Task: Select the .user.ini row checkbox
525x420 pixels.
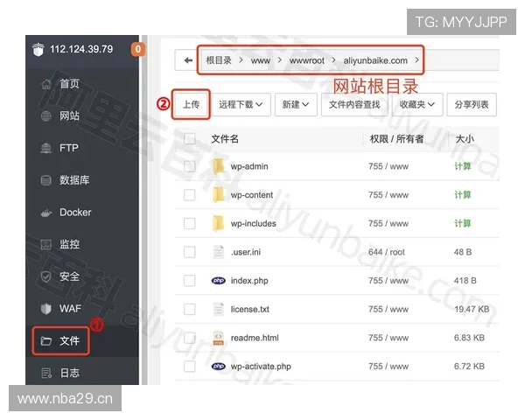Action: pos(190,252)
